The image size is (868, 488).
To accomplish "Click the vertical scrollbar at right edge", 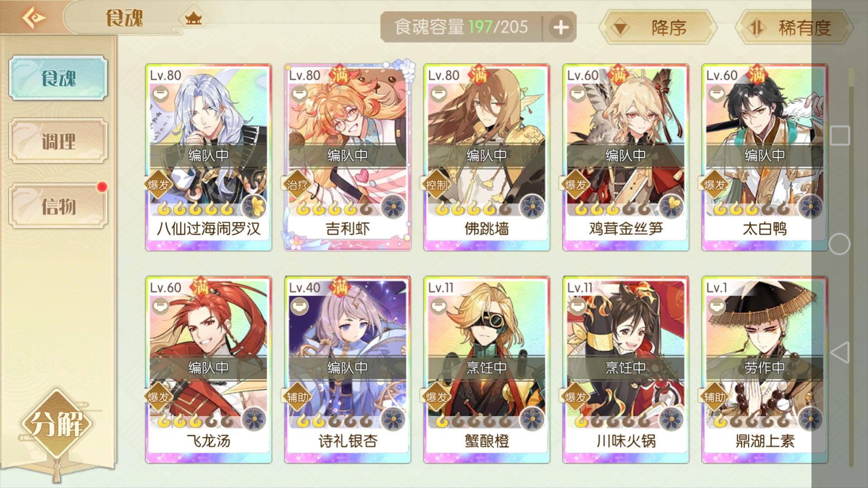I will pos(851,267).
